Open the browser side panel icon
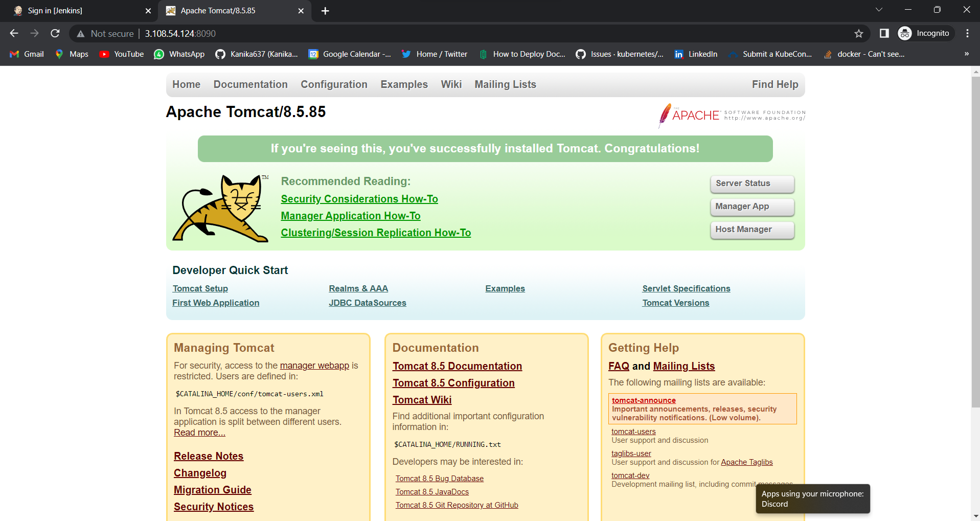The image size is (980, 521). (884, 33)
